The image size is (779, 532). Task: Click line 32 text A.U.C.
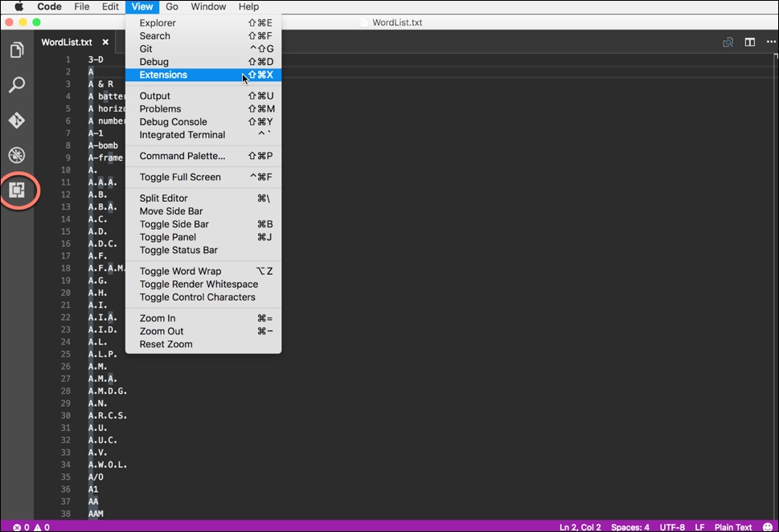click(x=103, y=440)
